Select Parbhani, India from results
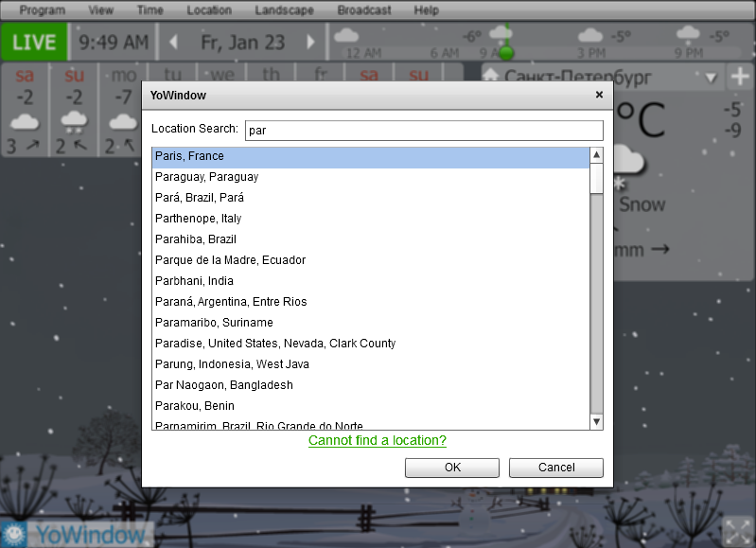Image resolution: width=756 pixels, height=548 pixels. tap(370, 281)
